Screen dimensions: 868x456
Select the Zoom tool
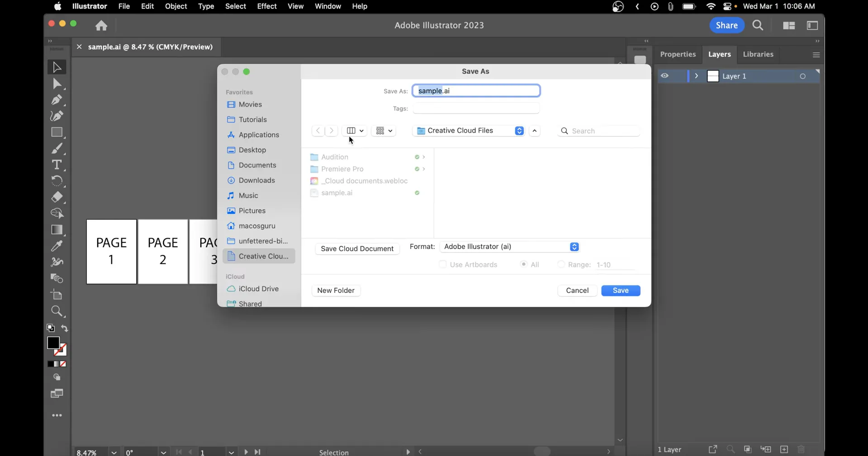pyautogui.click(x=57, y=311)
